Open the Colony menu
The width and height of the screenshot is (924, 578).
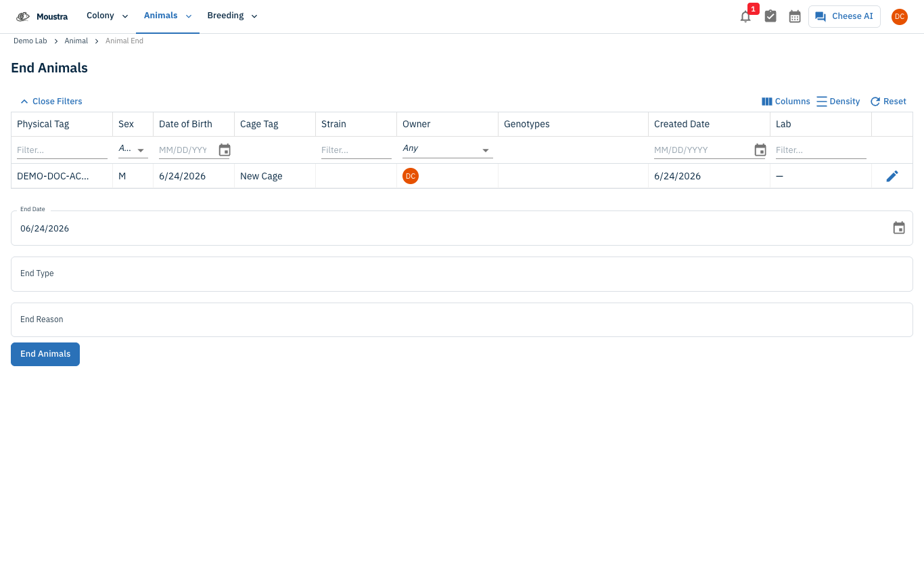(x=107, y=16)
